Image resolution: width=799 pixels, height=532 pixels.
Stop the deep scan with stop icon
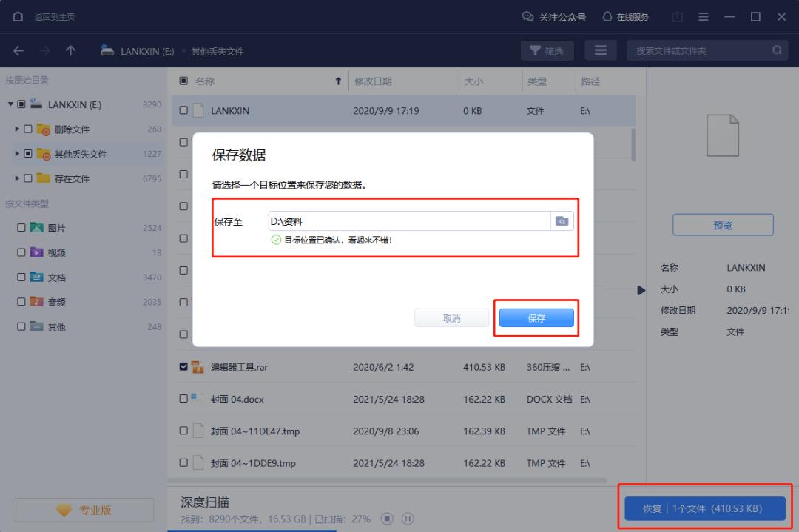pos(387,519)
